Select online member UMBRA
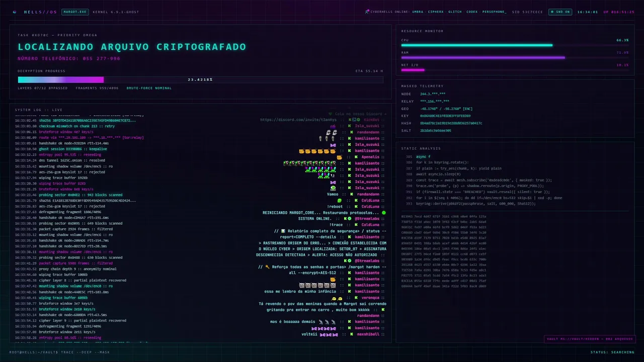644x362 pixels. [418, 12]
